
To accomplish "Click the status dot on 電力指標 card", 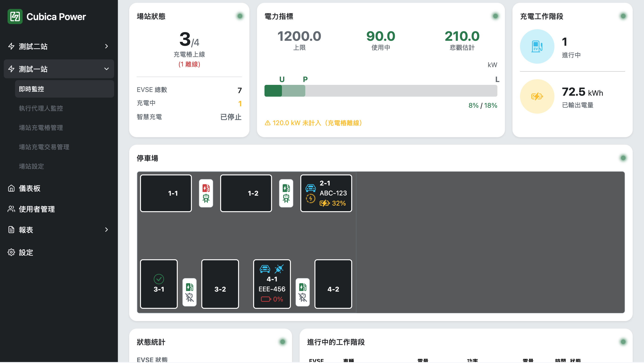I will tap(495, 16).
